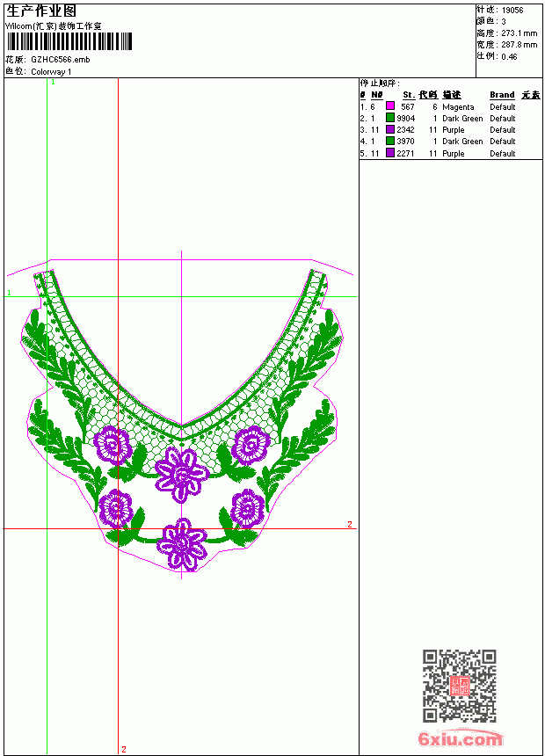The image size is (545, 756).
Task: Click the Brand column header
Action: click(x=502, y=95)
